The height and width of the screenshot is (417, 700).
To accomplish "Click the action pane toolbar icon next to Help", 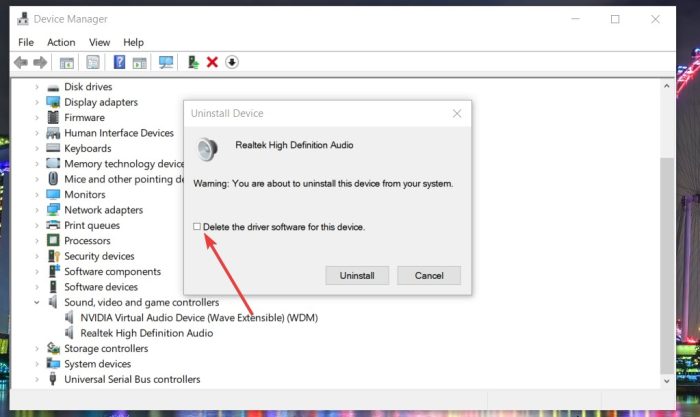I will (140, 63).
